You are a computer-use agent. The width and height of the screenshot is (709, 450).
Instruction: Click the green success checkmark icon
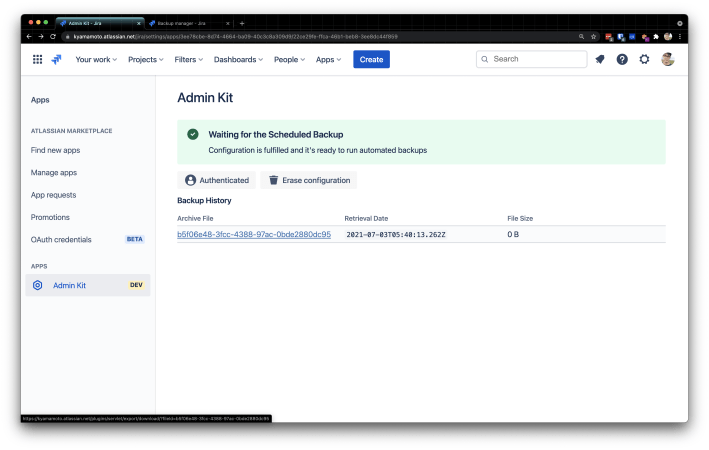tap(193, 134)
